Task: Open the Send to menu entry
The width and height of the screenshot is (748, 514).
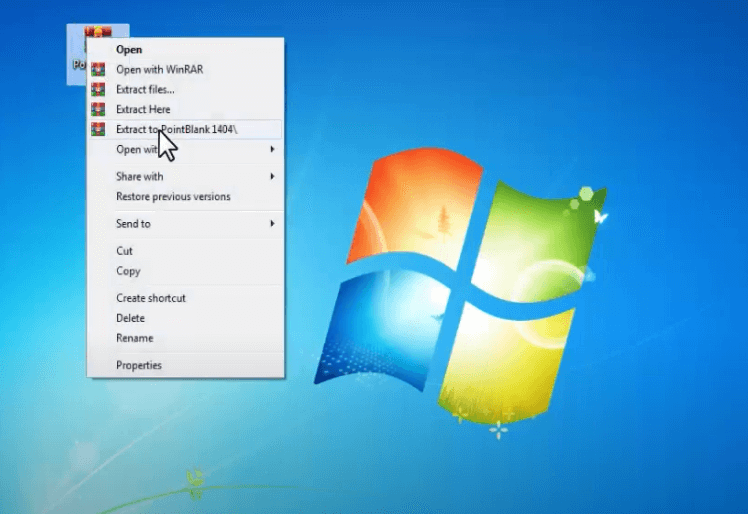Action: click(x=186, y=224)
